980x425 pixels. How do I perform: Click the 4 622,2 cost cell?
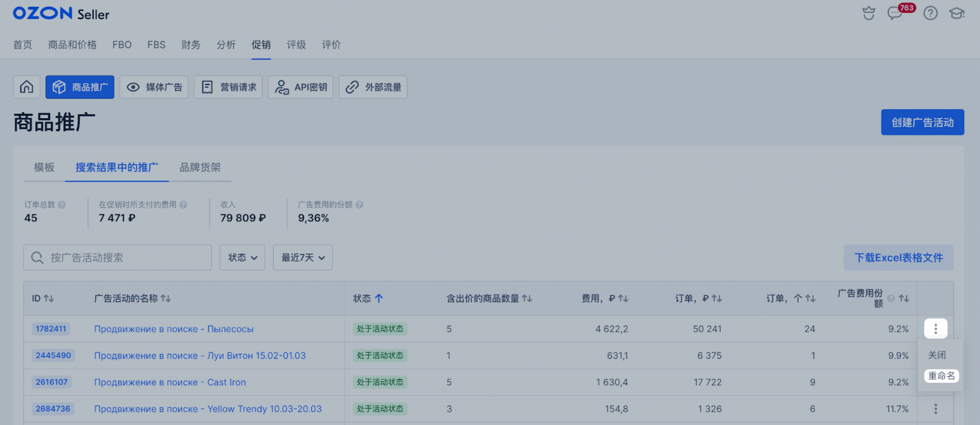tap(612, 329)
